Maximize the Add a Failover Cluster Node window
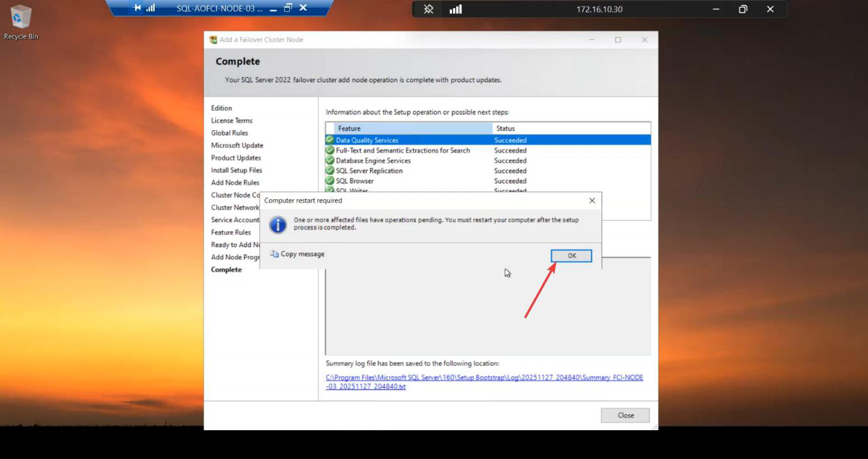Image resolution: width=868 pixels, height=459 pixels. [x=618, y=40]
